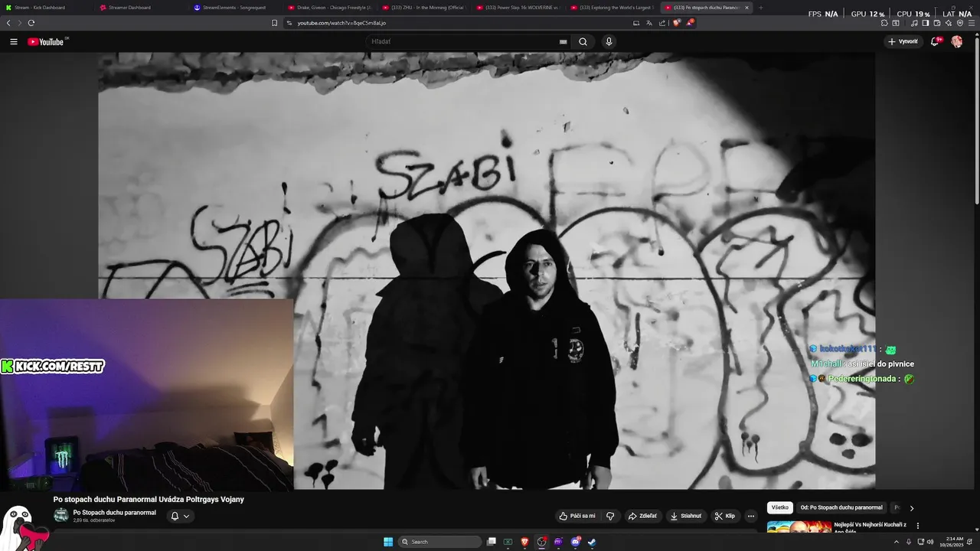This screenshot has width=980, height=551.
Task: Dislike the video with thumbs-down icon
Action: click(610, 516)
